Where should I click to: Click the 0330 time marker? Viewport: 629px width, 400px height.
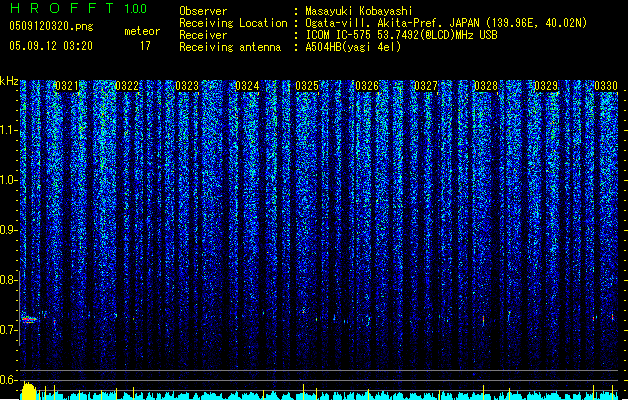pyautogui.click(x=606, y=86)
